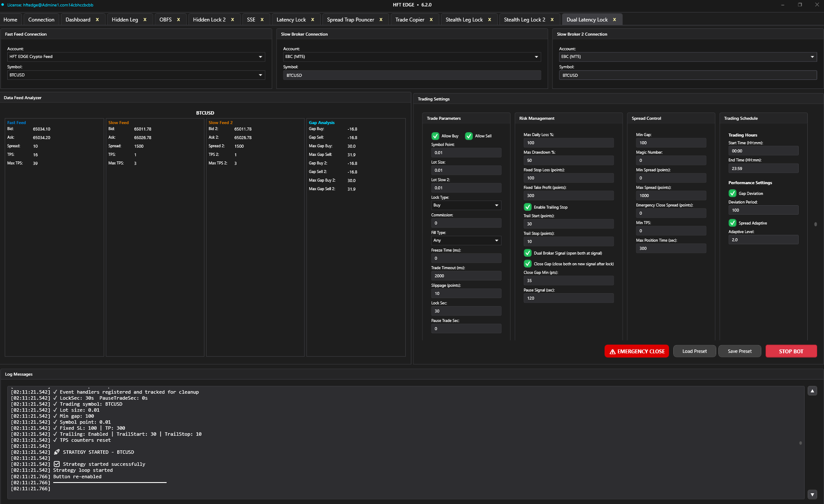The image size is (824, 504).
Task: Toggle Spread Adaptive checkbox
Action: point(732,223)
